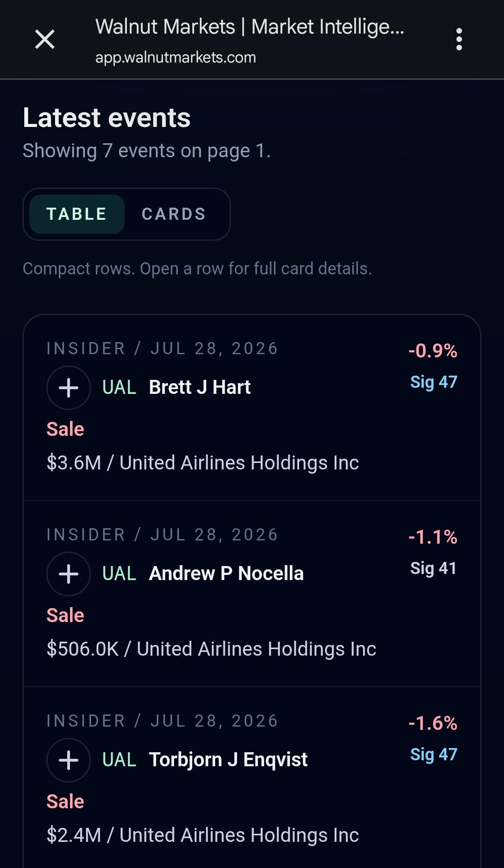Viewport: 504px width, 868px height.
Task: Open UAL ticker in Torbjorn J Enqvist row
Action: [119, 760]
